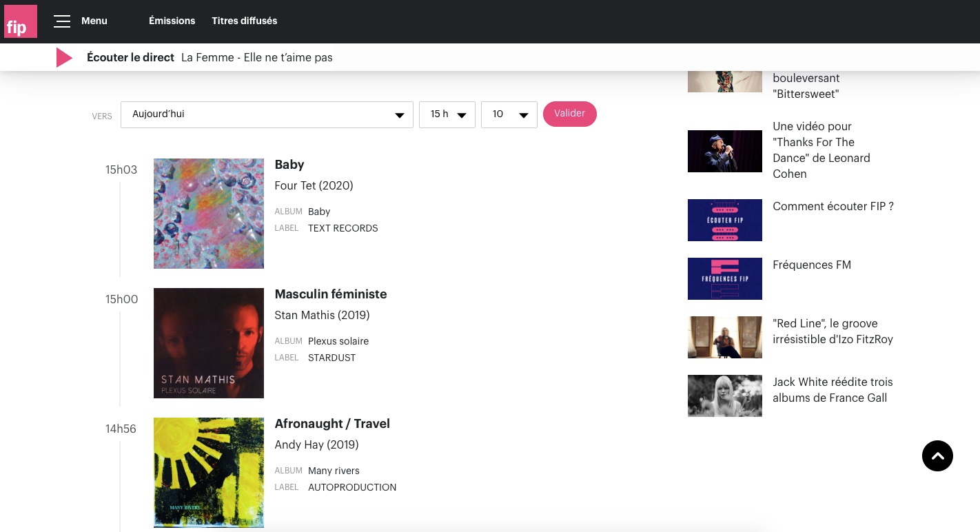Click Four Tet (2020) artist text
Image resolution: width=980 pixels, height=532 pixels.
click(314, 185)
